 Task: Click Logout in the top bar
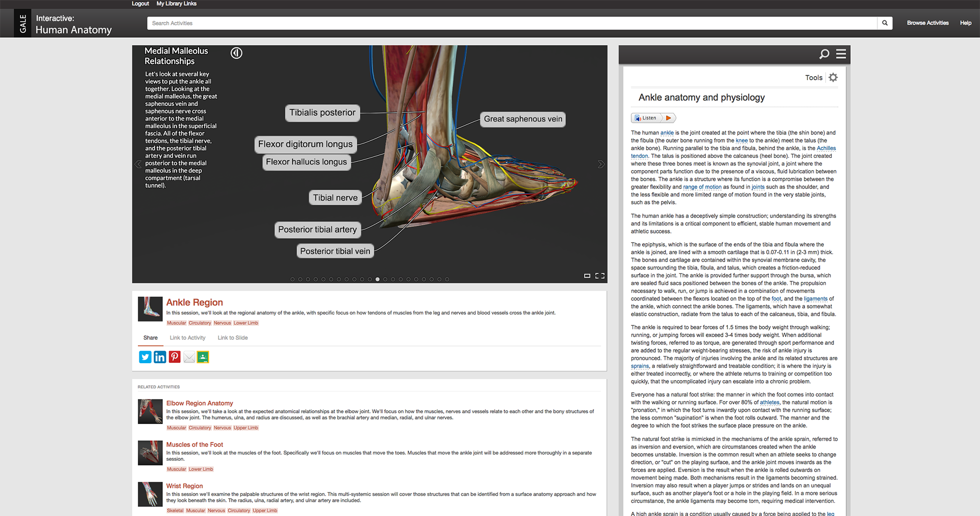coord(140,4)
